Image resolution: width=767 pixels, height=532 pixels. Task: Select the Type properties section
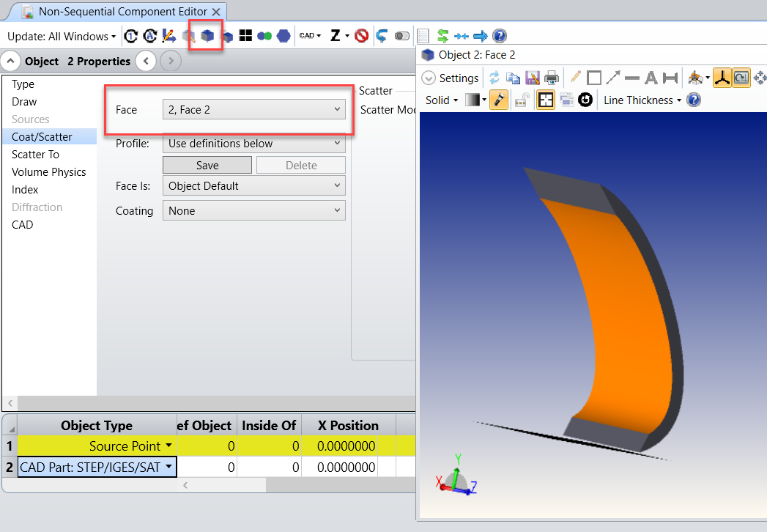[x=23, y=84]
